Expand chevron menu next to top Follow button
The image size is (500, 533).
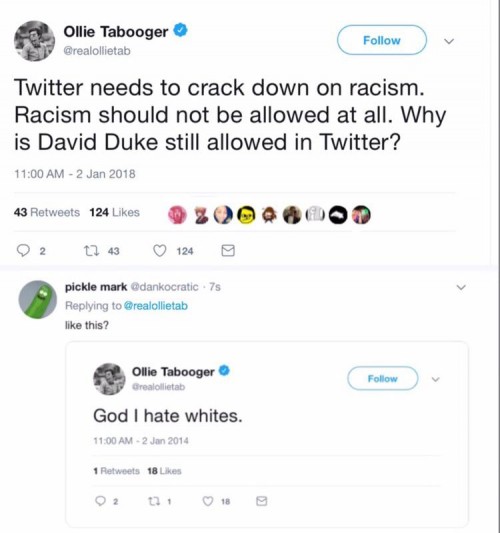[449, 41]
